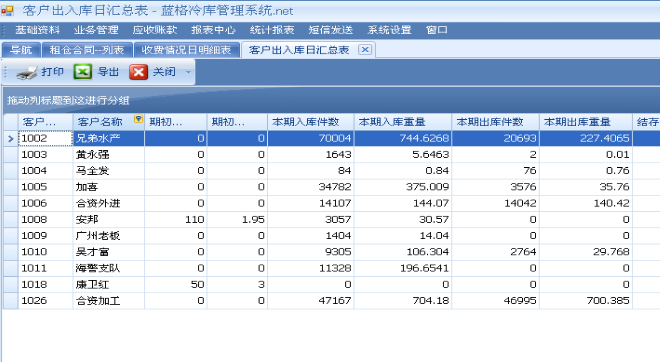The image size is (660, 362).
Task: Click the cell with value 110
Action: pos(176,220)
